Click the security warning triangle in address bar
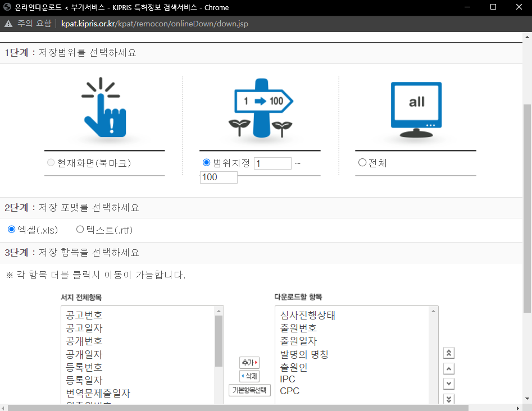 pyautogui.click(x=8, y=24)
